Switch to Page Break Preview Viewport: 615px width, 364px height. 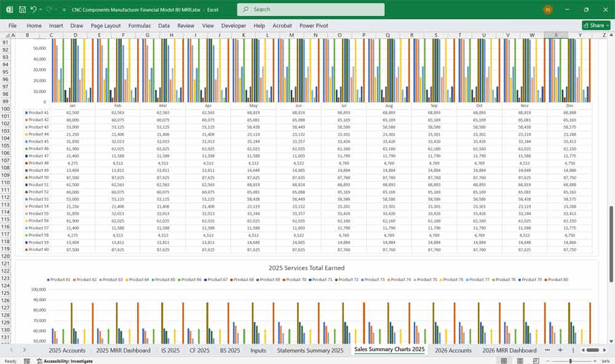point(536,361)
